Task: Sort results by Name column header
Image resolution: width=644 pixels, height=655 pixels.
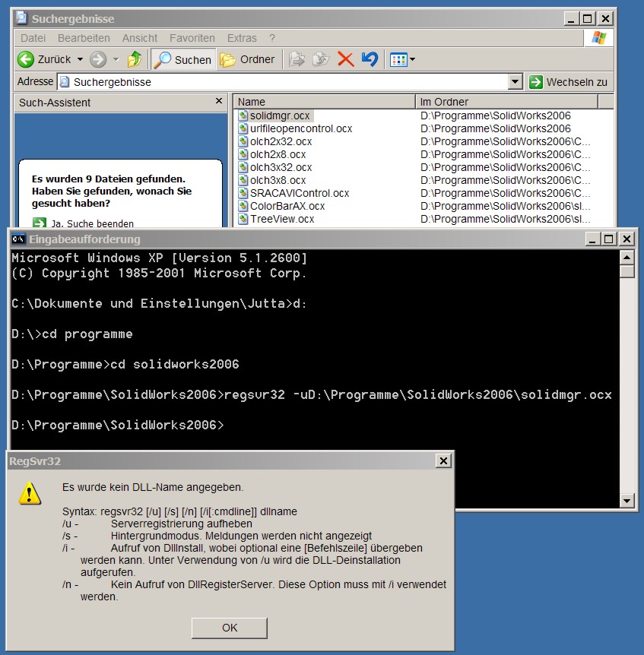Action: [324, 102]
